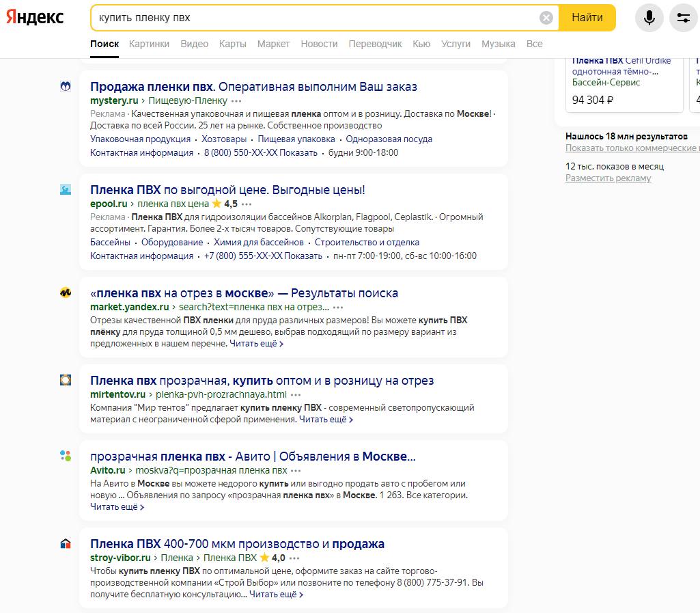Screen dimensions: 700x613
Task: Click the 'Пленка ПВХ' breadcrumb of stroy-vibor.ru
Action: (x=230, y=558)
